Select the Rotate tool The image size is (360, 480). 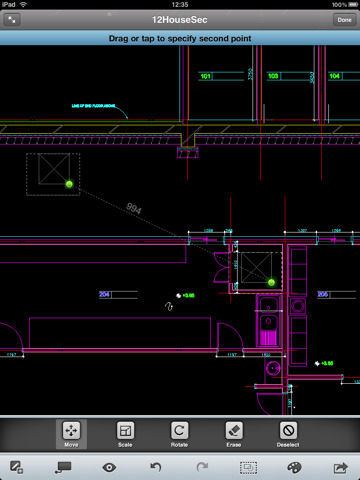click(179, 434)
